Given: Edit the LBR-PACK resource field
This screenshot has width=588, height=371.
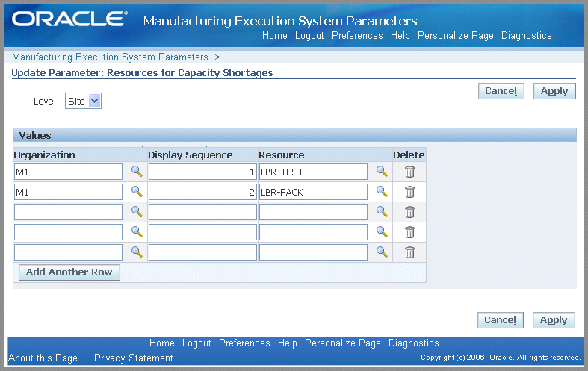Looking at the screenshot, I should point(313,193).
